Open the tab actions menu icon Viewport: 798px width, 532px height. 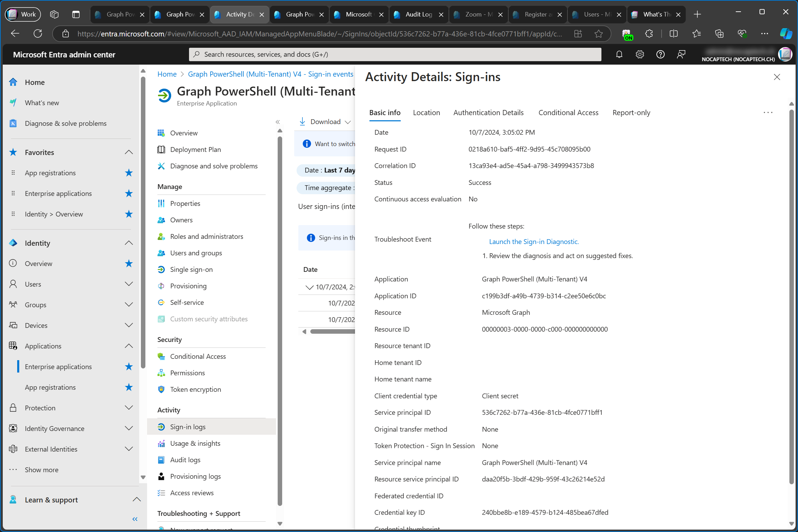(76, 14)
